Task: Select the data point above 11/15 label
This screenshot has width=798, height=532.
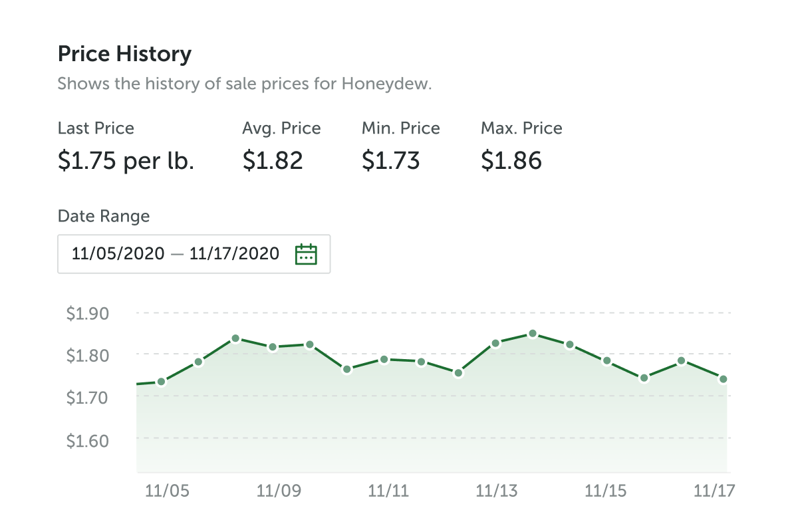Action: 606,360
